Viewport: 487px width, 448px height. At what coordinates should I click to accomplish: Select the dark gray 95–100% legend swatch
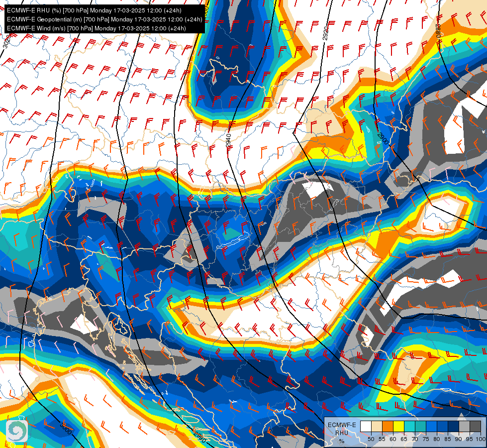475,426
